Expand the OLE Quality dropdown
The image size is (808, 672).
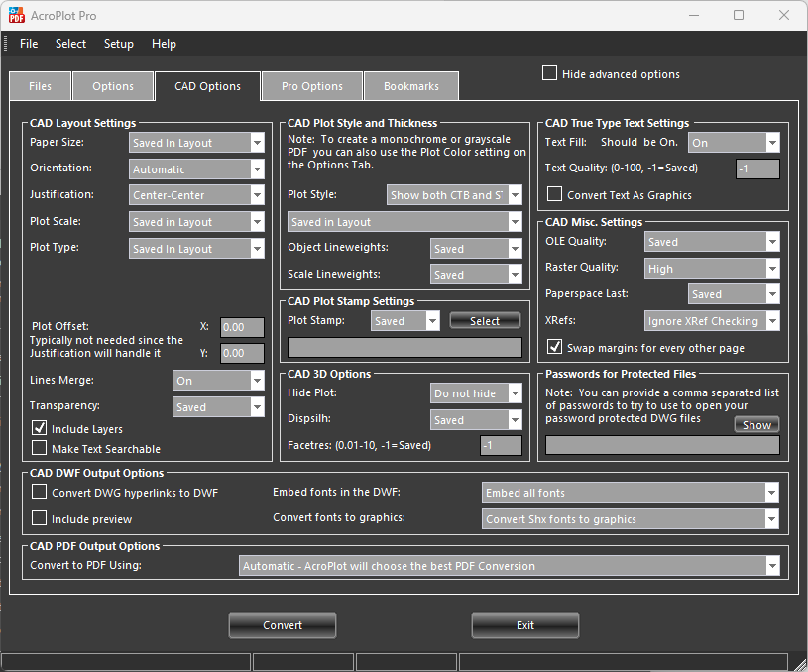pyautogui.click(x=712, y=242)
